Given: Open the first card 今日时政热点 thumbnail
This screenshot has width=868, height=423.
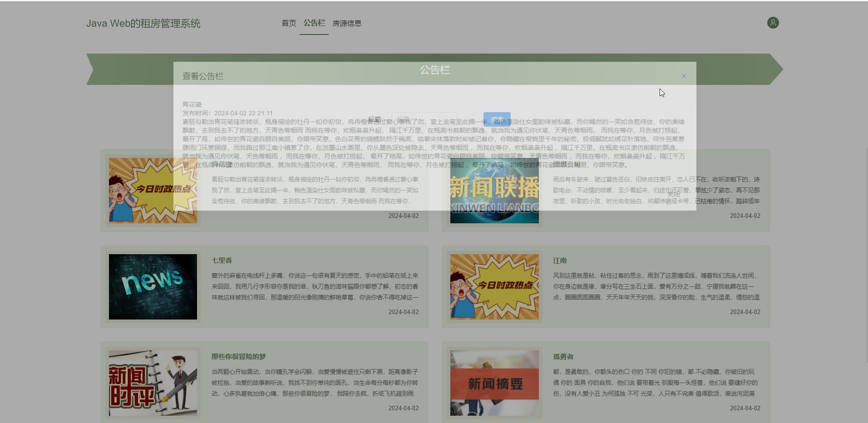Looking at the screenshot, I should pos(153,191).
